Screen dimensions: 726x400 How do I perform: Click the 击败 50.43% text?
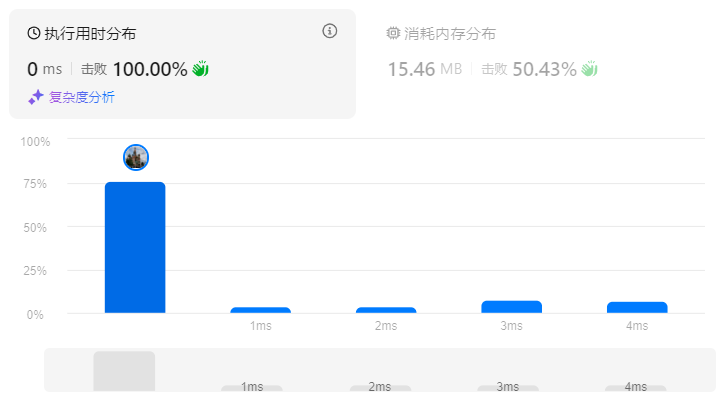pyautogui.click(x=529, y=69)
